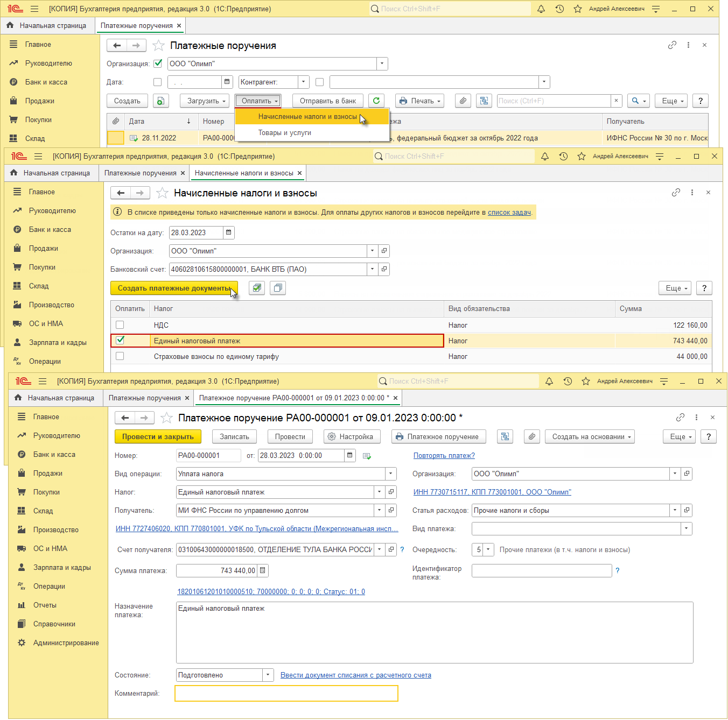Expand Создать на основании dropdown button
The image size is (728, 720).
(590, 436)
